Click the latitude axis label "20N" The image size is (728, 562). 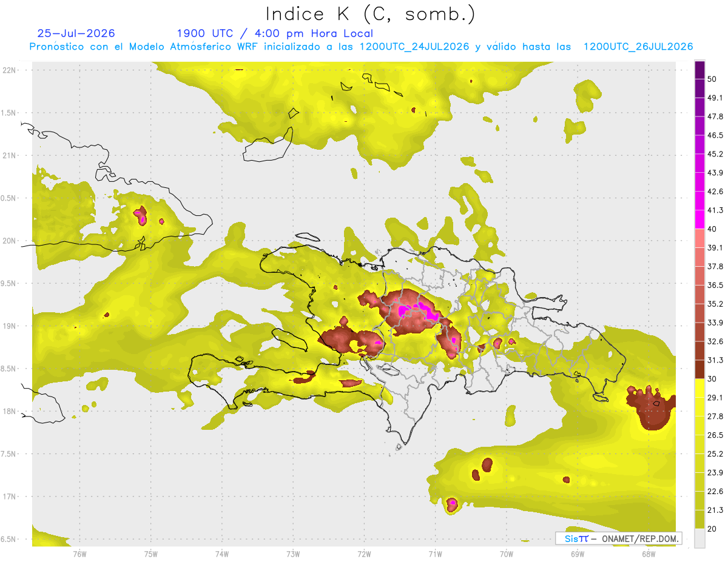coord(9,241)
